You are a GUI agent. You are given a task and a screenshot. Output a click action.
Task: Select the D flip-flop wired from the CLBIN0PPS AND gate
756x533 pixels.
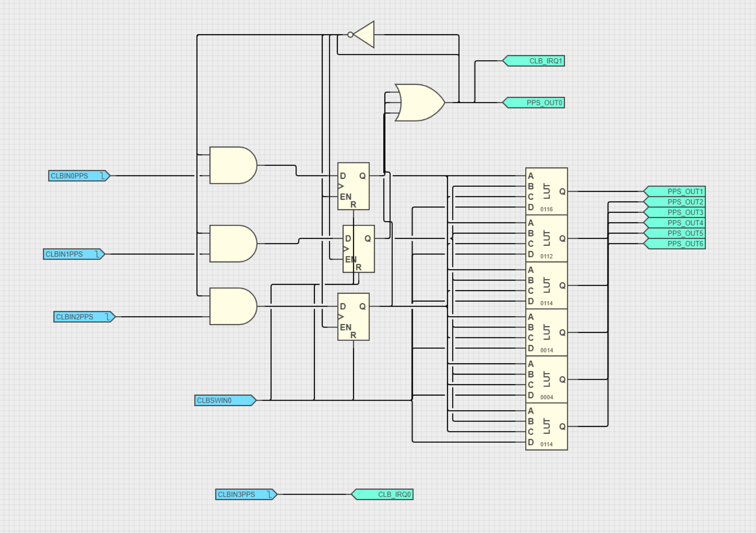[x=354, y=186]
